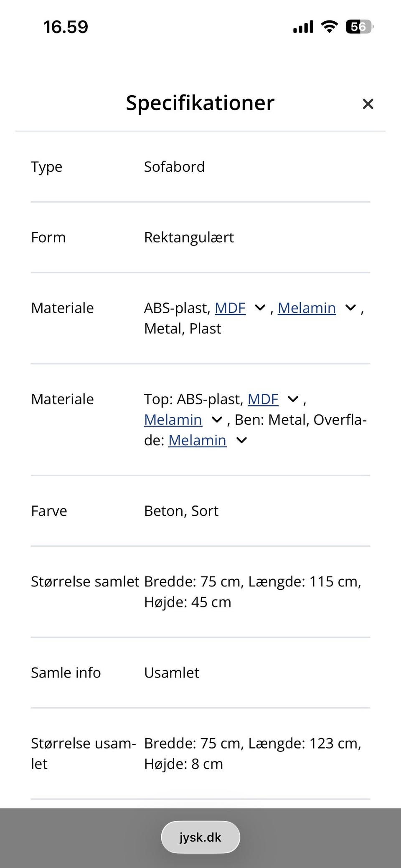
Task: Expand the chevron just before 'Ben: Metal'
Action: point(217,420)
